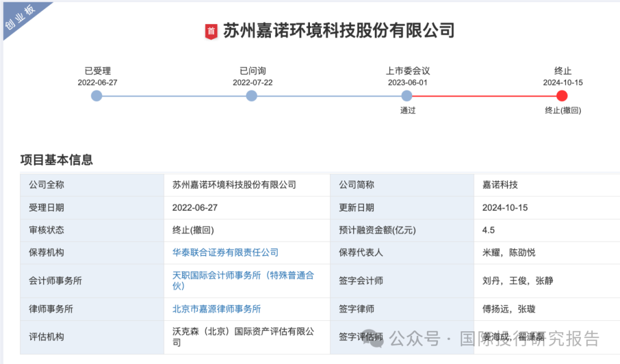Click the 签字会计师 label cell

pyautogui.click(x=402, y=281)
